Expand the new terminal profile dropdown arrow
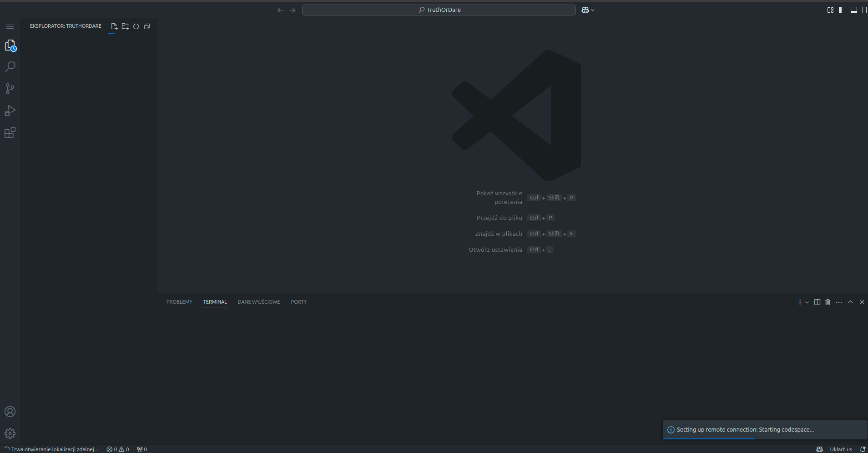 click(807, 302)
